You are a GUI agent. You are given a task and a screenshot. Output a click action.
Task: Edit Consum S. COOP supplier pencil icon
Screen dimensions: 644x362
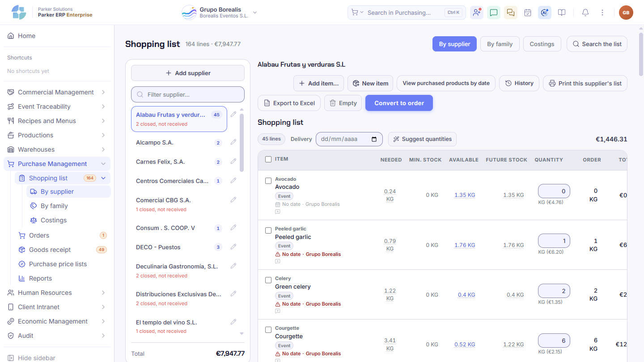[x=233, y=228]
